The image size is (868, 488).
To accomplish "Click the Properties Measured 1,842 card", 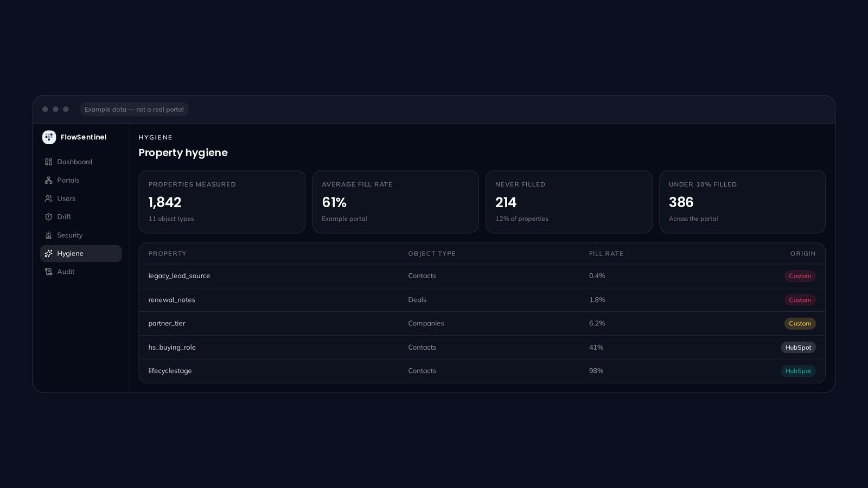I will point(222,202).
